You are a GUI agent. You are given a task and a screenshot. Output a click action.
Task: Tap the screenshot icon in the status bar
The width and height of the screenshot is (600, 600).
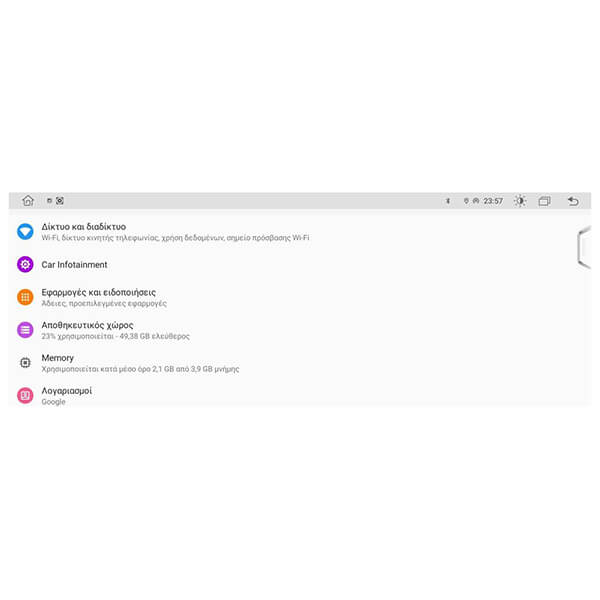pos(60,201)
